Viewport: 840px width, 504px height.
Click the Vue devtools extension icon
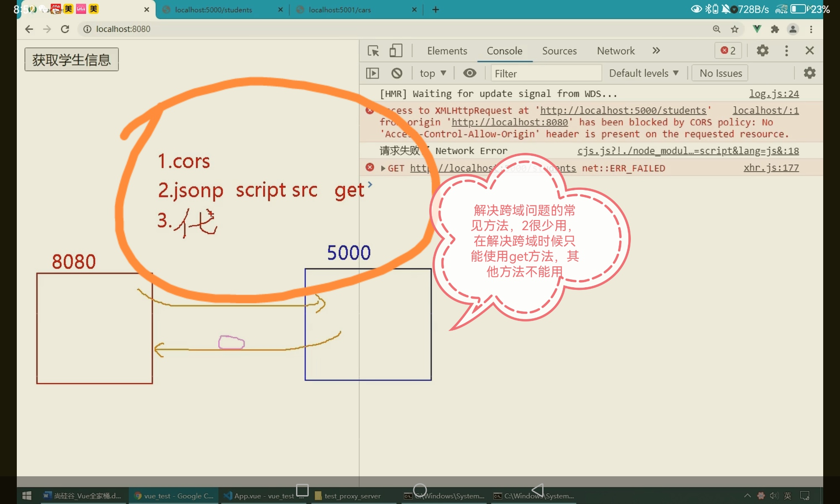757,29
